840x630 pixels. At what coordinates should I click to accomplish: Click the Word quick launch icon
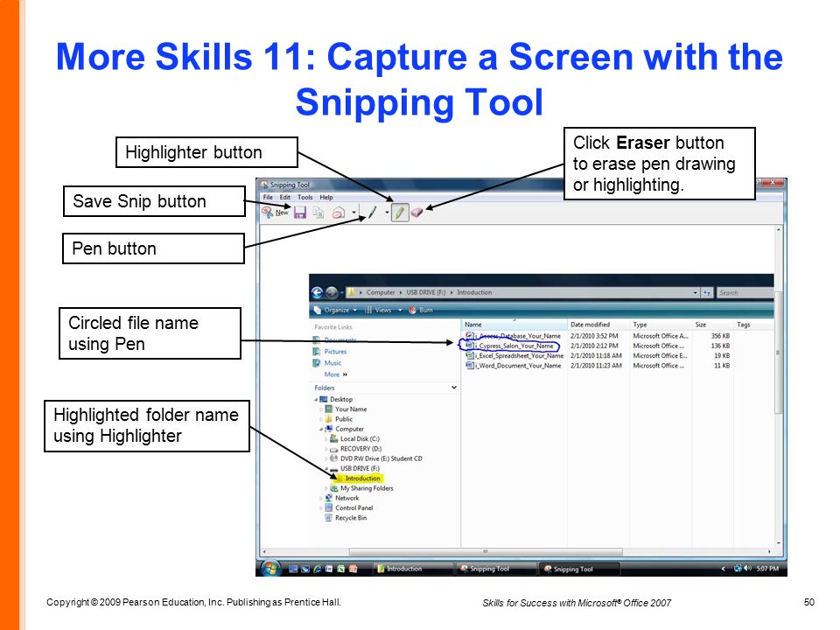330,569
